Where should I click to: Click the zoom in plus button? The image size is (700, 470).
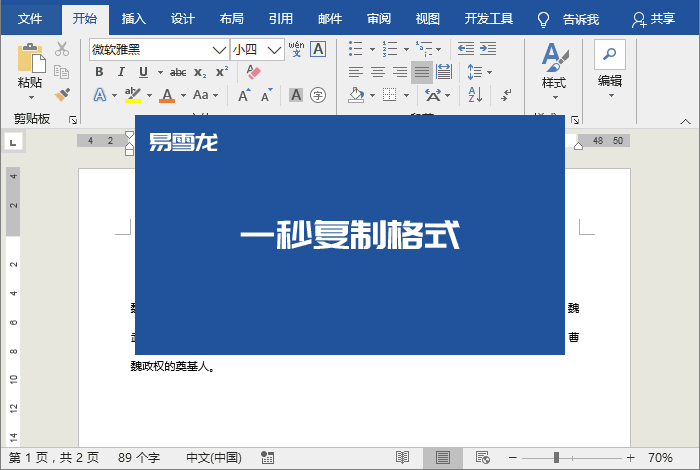630,458
